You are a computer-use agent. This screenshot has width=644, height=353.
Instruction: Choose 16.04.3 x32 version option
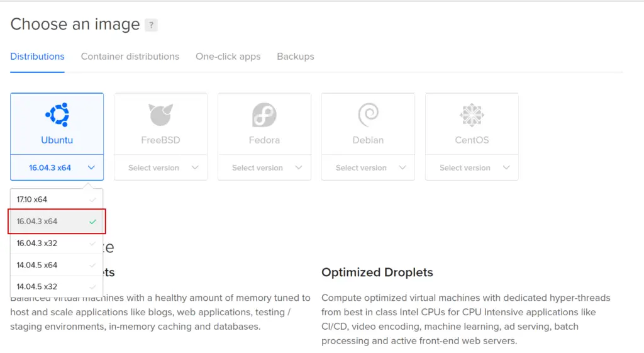(57, 244)
